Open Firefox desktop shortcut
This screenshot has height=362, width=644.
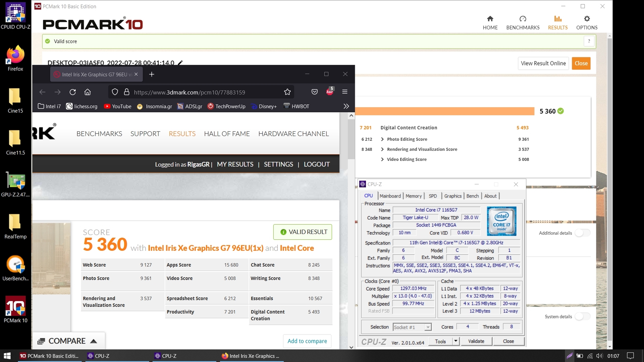click(15, 58)
